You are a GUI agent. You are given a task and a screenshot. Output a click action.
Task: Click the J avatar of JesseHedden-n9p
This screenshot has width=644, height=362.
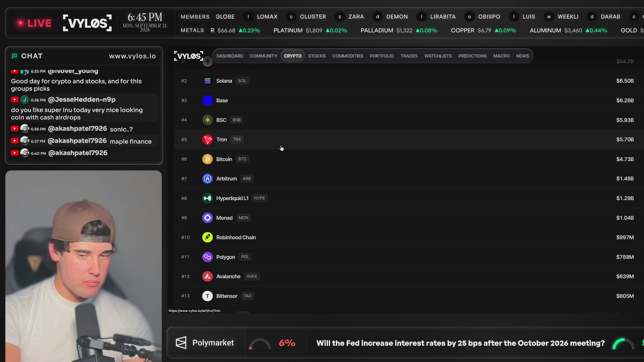[x=25, y=100]
